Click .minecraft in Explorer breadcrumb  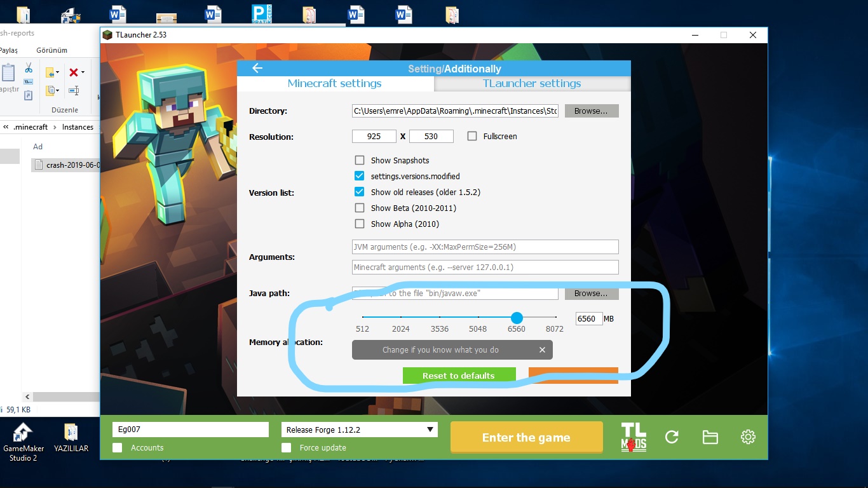31,127
